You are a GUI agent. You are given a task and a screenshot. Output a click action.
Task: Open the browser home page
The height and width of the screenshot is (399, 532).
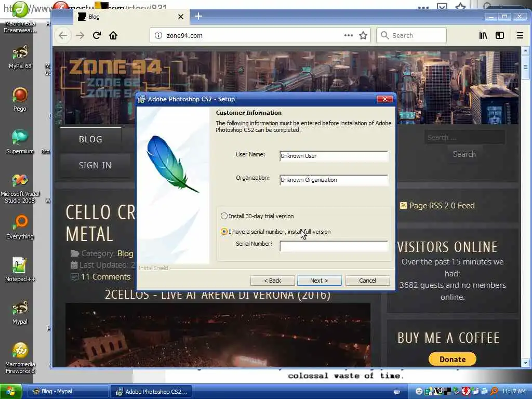click(113, 35)
